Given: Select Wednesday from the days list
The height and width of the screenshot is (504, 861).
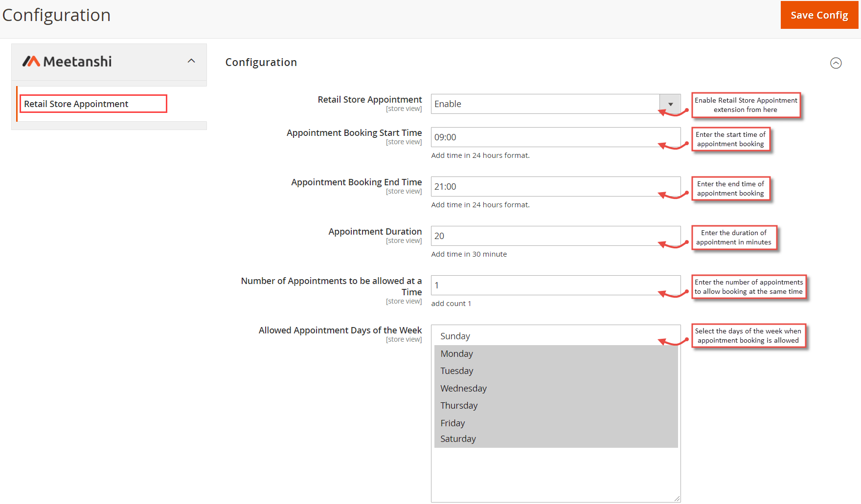Looking at the screenshot, I should click(463, 388).
